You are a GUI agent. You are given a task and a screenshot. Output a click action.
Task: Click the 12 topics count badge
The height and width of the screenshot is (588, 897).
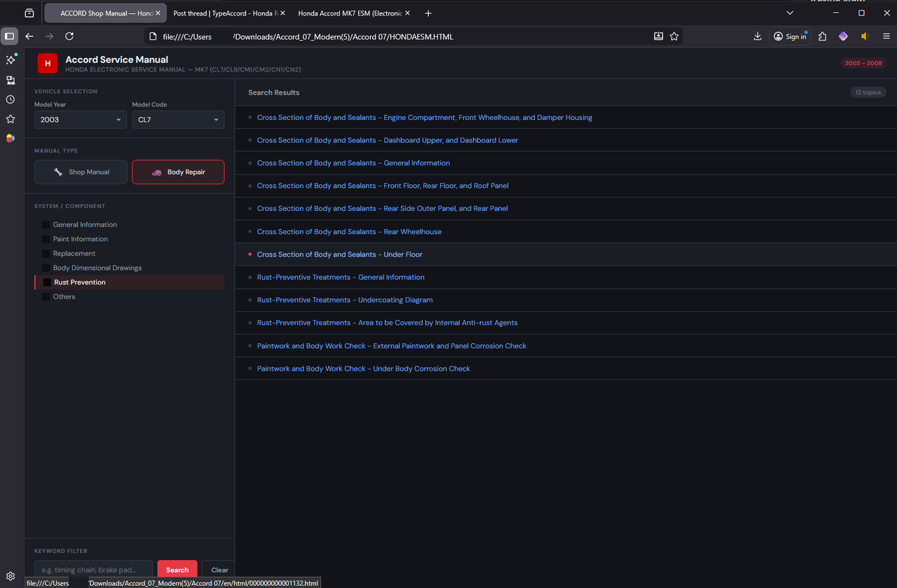click(x=868, y=93)
